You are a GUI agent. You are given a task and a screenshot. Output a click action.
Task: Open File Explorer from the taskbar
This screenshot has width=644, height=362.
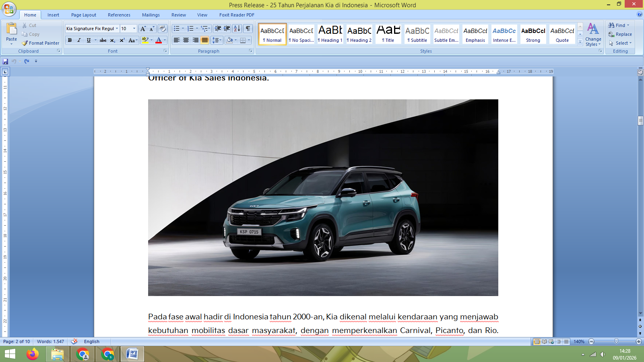pyautogui.click(x=58, y=354)
